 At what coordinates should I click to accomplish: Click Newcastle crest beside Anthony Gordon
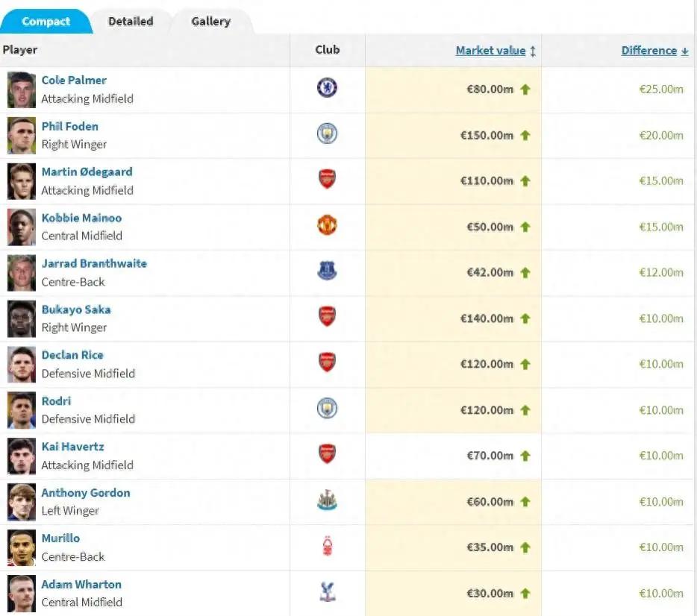(327, 500)
